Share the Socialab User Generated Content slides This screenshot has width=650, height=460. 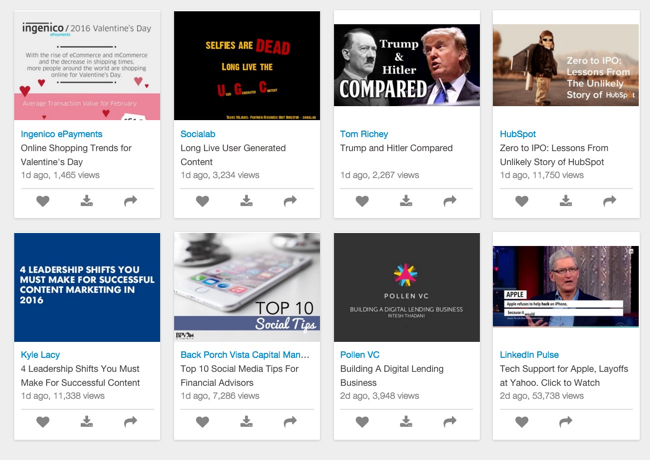[290, 201]
